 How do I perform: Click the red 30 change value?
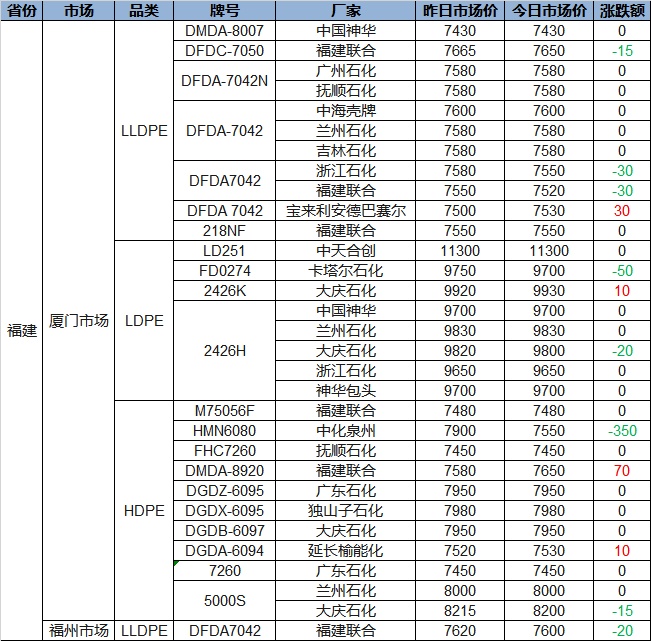622,210
